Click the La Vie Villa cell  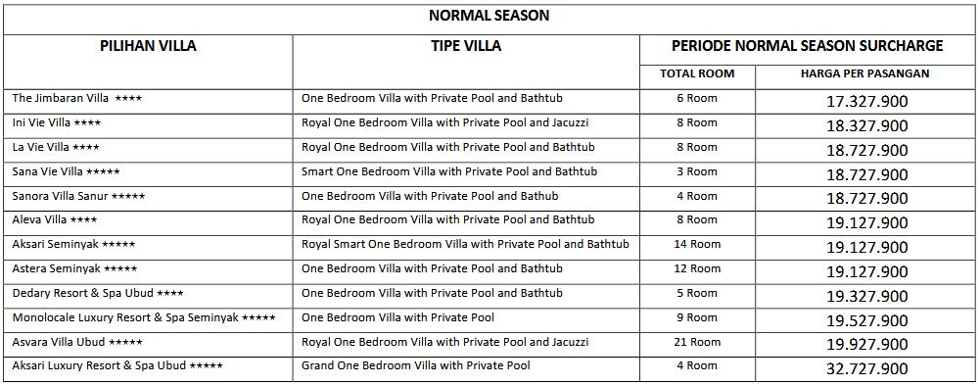[148, 150]
